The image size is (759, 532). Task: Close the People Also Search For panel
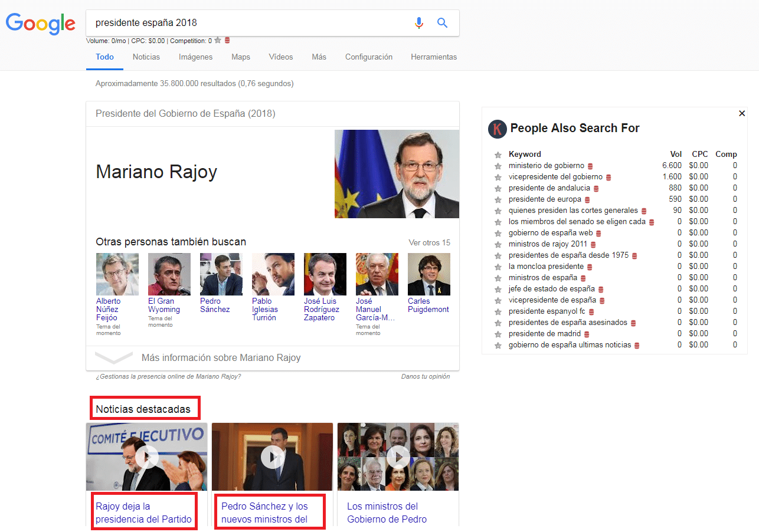(x=742, y=113)
